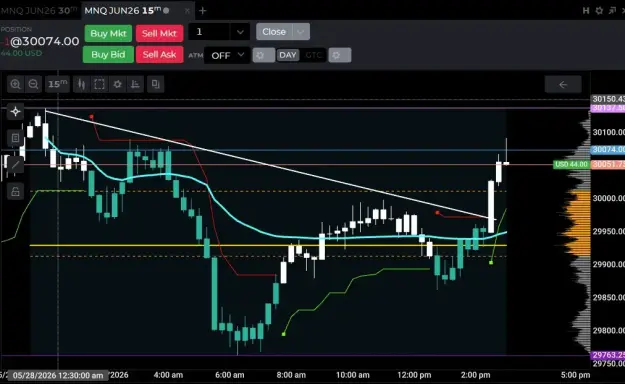625x384 pixels.
Task: Click Sell Mkt button
Action: click(159, 33)
